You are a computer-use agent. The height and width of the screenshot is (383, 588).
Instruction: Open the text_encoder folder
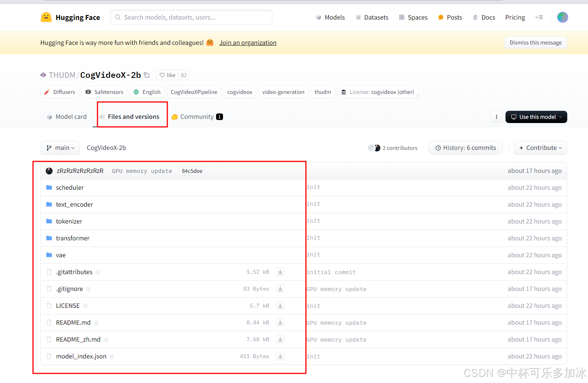(74, 204)
